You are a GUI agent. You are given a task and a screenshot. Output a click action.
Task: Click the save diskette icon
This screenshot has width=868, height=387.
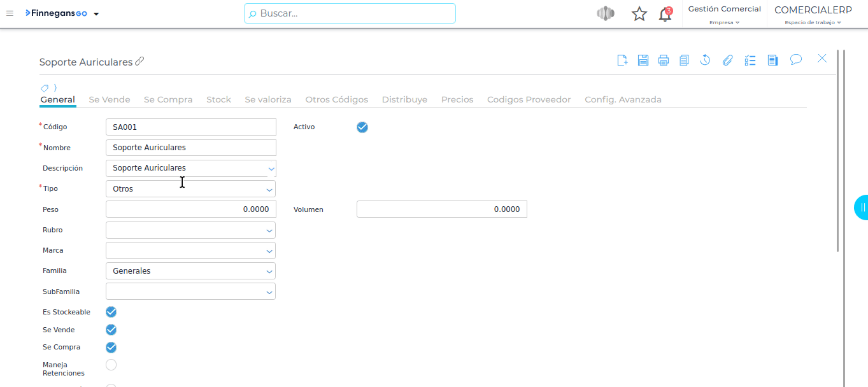(x=643, y=60)
